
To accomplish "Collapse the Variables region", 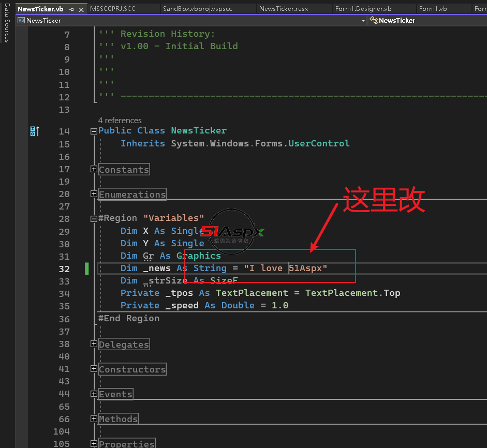I will point(94,218).
